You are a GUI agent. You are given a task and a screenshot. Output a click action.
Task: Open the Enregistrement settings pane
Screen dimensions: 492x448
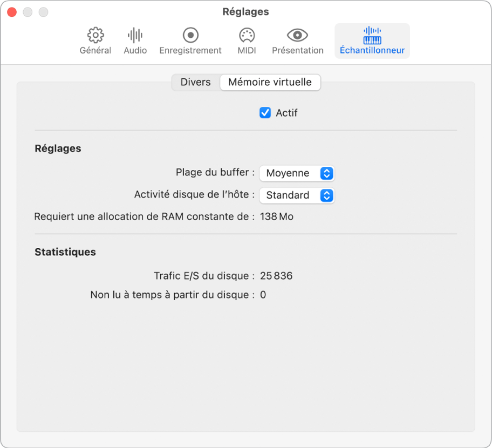[x=190, y=41]
